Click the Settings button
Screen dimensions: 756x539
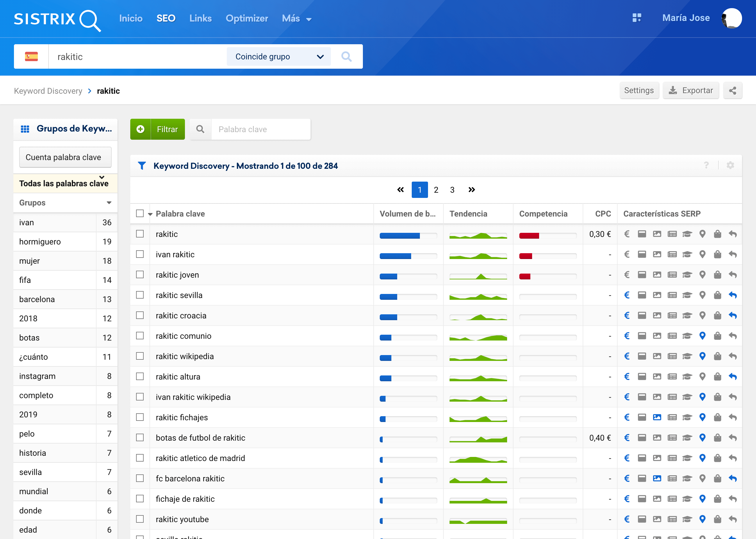tap(639, 91)
